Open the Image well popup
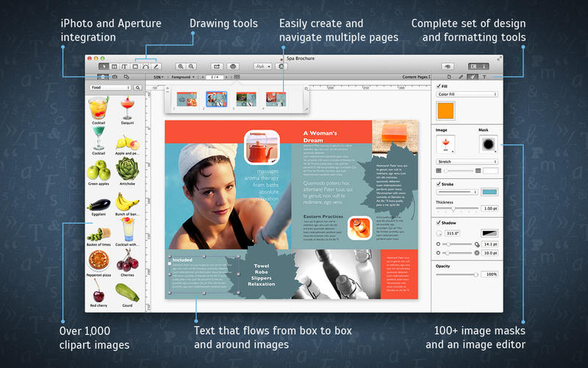Screen dimensions: 588x368 click(445, 144)
